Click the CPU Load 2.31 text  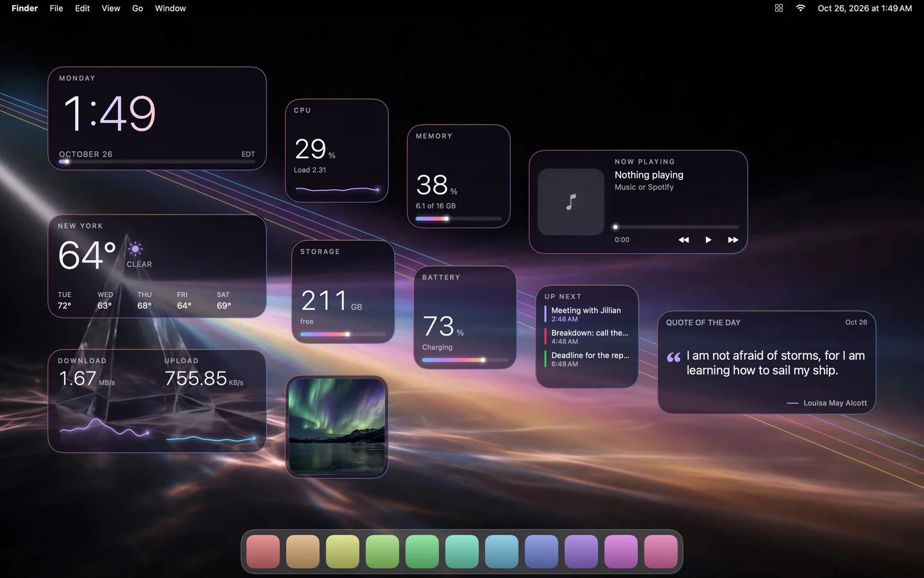[310, 170]
